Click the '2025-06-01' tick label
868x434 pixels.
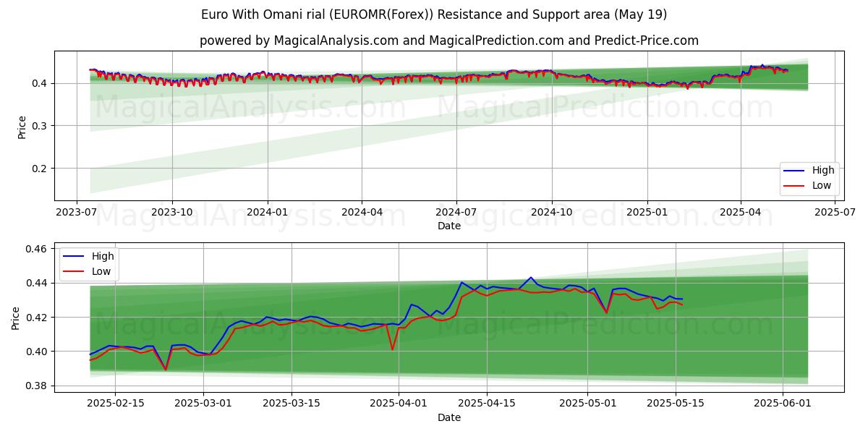point(783,404)
